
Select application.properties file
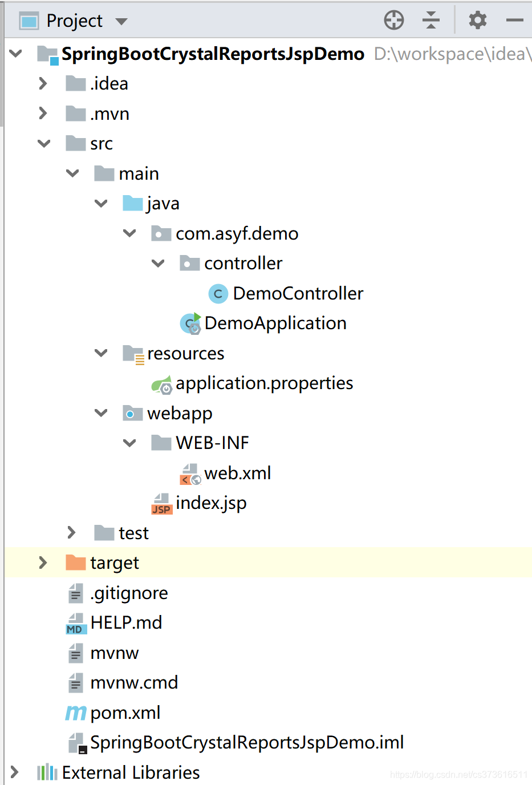coord(265,383)
